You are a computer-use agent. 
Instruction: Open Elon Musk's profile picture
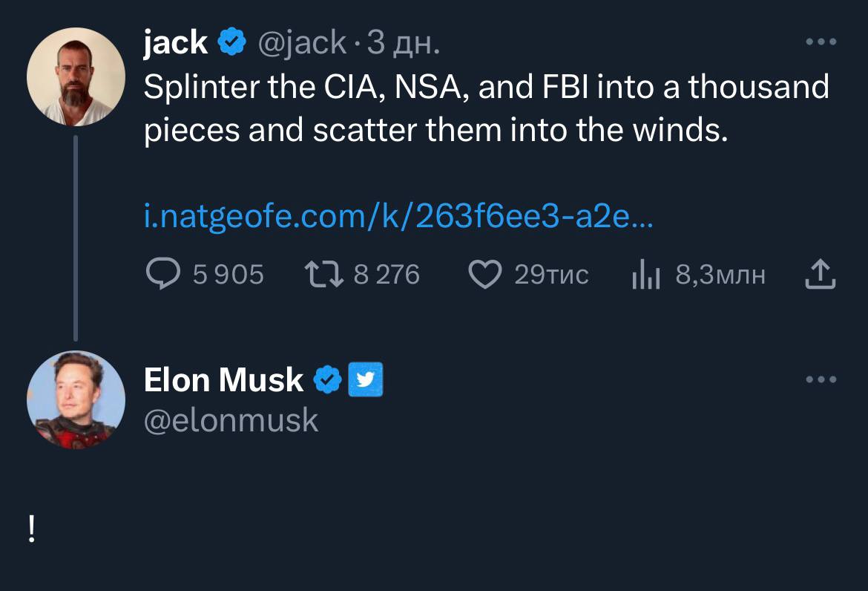76,399
